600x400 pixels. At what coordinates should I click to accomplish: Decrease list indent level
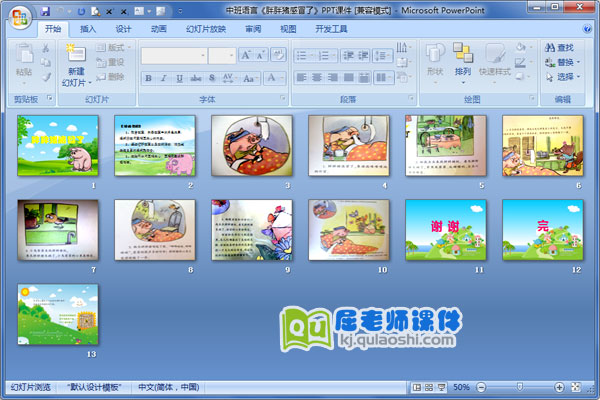(x=348, y=56)
